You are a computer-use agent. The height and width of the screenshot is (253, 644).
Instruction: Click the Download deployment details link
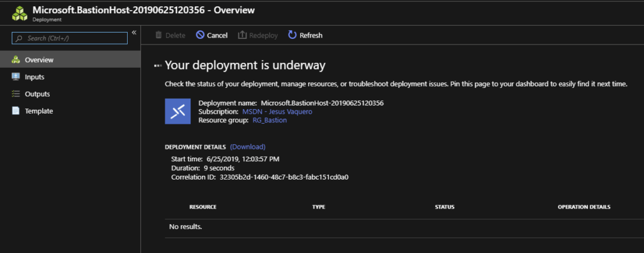pyautogui.click(x=247, y=147)
